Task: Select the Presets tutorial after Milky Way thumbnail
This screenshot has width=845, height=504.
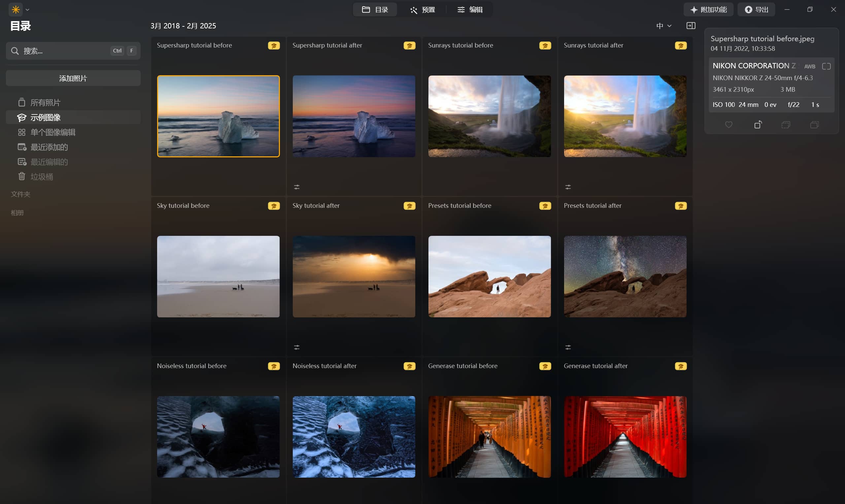Action: pyautogui.click(x=625, y=276)
